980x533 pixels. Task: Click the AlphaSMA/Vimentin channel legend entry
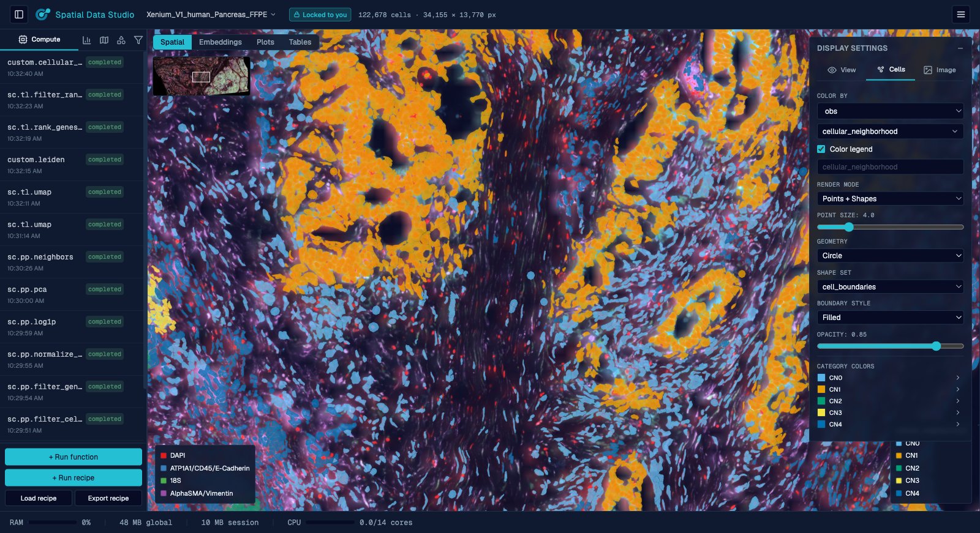pos(197,493)
